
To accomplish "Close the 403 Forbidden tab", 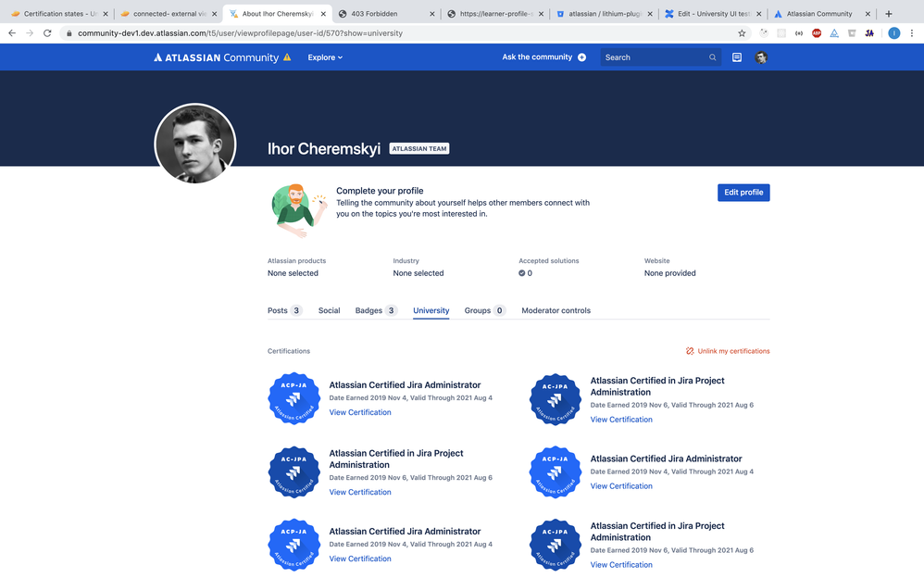I will click(432, 14).
